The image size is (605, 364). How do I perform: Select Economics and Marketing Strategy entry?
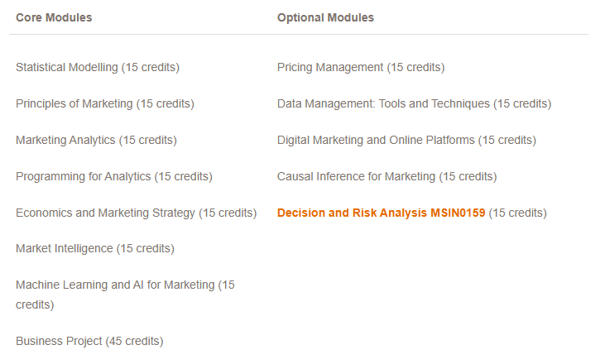point(137,213)
